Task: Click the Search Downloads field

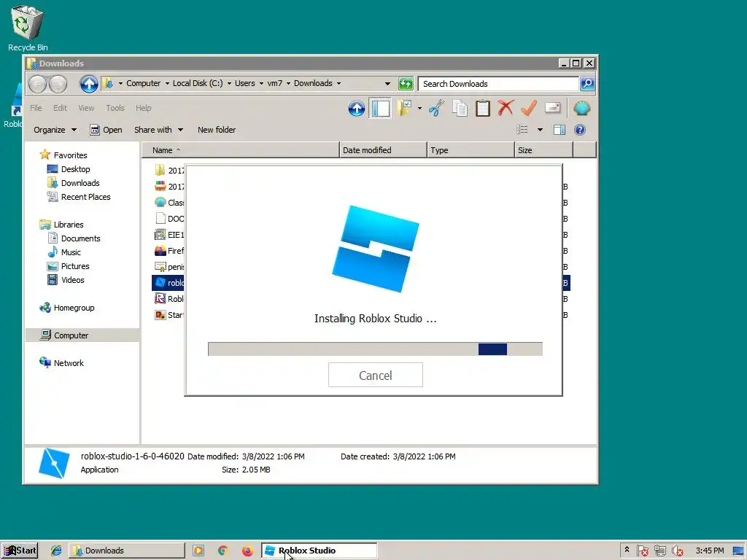Action: point(498,84)
